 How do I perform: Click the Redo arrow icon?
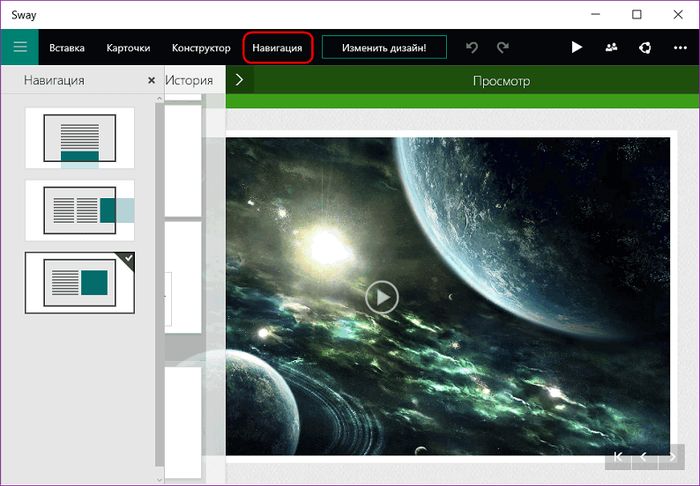tap(503, 47)
